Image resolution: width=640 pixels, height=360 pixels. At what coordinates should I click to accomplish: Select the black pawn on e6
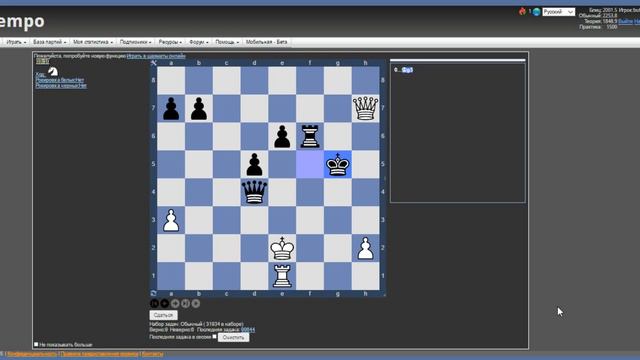tap(282, 136)
